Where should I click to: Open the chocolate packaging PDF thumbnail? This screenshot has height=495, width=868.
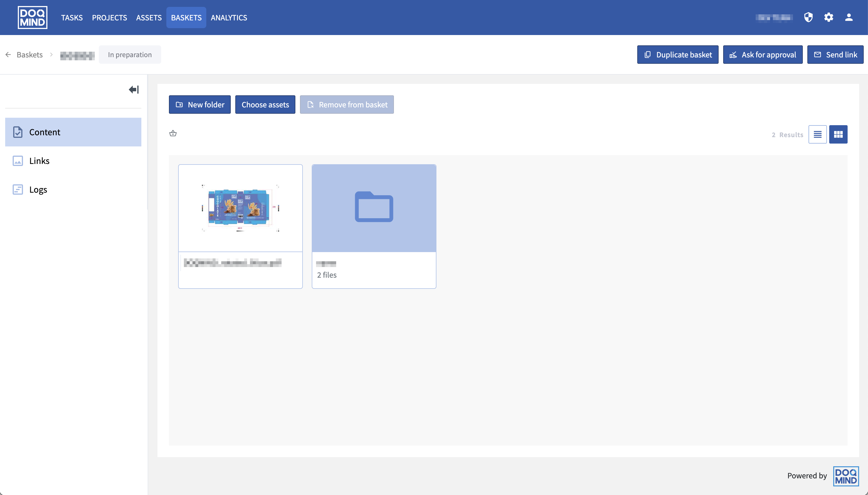pos(240,208)
